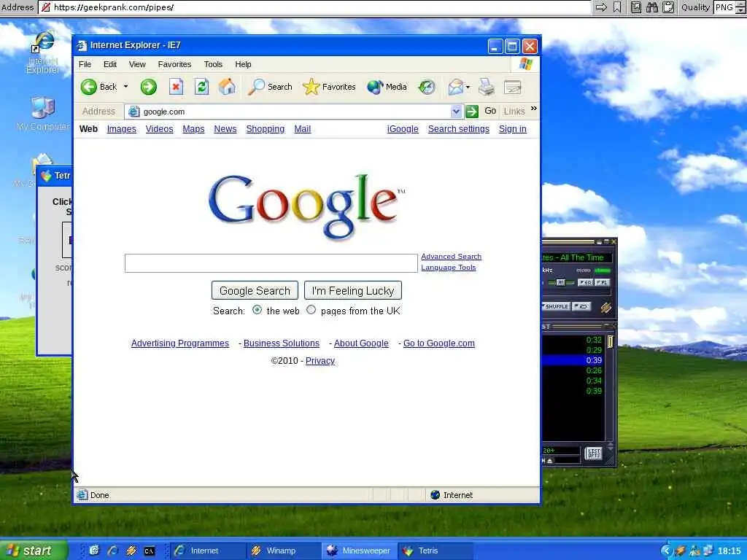
Task: Open command prompt quick launch icon
Action: 149,551
